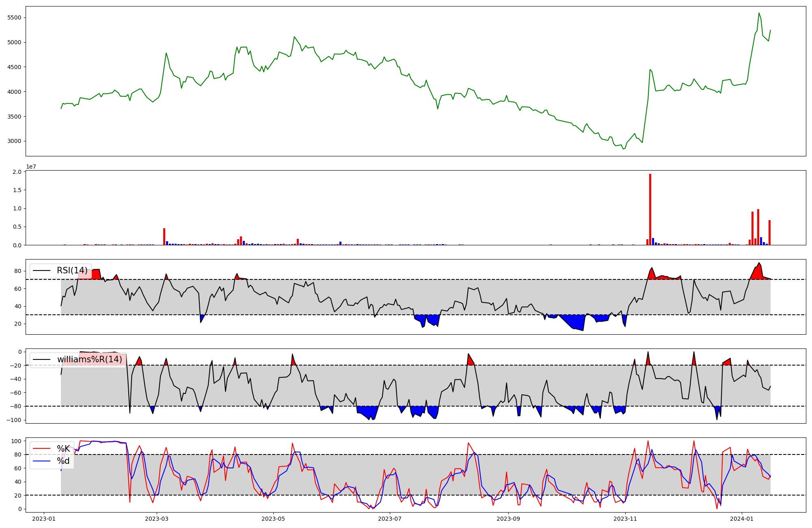Click the 3000 price axis tick label
This screenshot has height=528, width=812.
(15, 141)
